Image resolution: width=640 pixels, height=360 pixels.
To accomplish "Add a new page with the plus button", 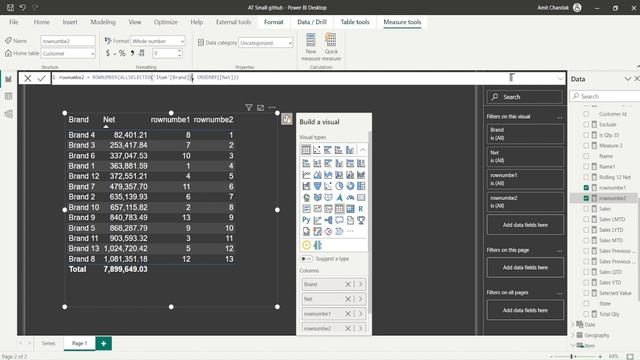I will 104,343.
